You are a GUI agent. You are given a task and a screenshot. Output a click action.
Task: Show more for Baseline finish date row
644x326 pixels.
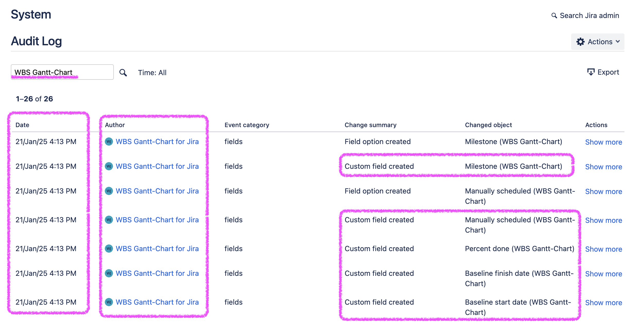click(603, 274)
